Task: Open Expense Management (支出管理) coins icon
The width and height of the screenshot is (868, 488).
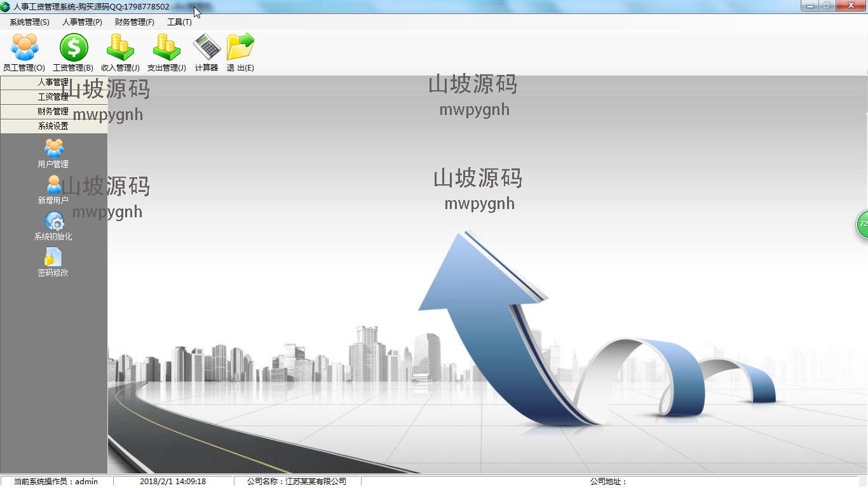Action: (x=166, y=48)
